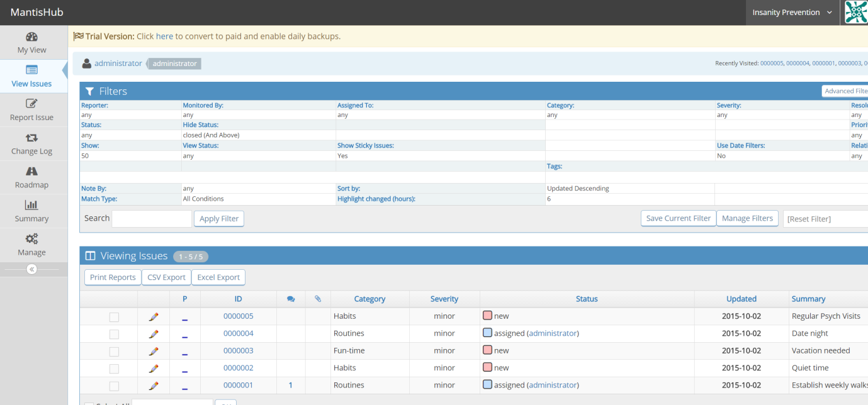Open Report Issue edit icon
The image size is (868, 405).
31,104
